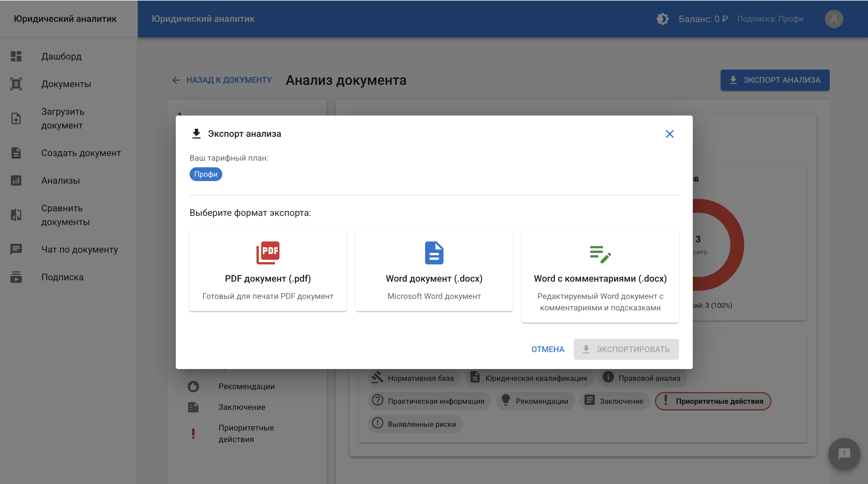
Task: Click the Профи tariff plan chip
Action: [206, 174]
